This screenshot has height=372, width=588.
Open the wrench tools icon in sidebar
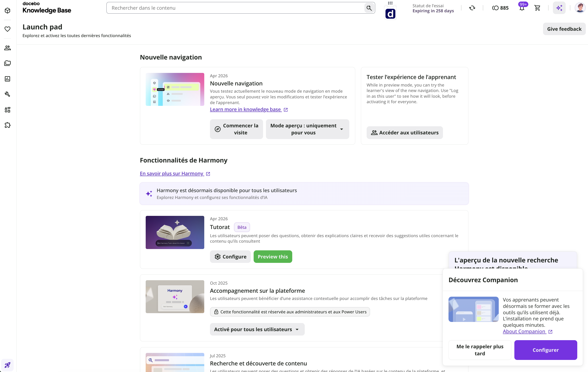tap(8, 94)
